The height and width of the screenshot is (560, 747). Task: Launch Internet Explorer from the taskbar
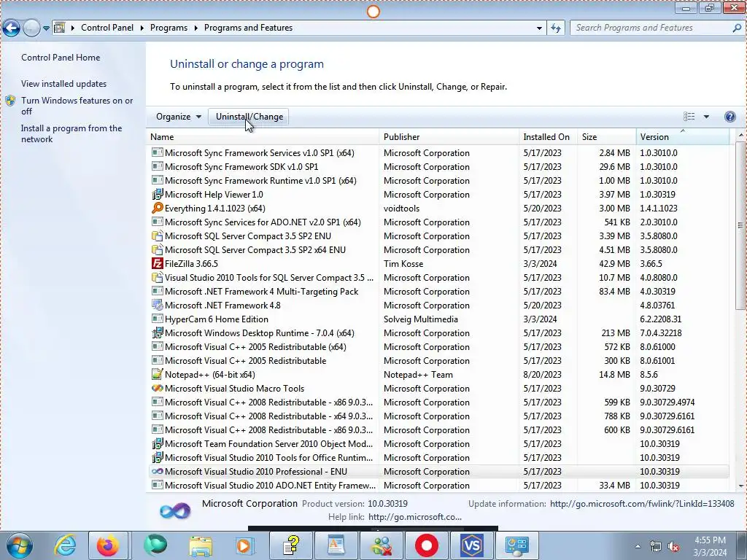click(65, 545)
